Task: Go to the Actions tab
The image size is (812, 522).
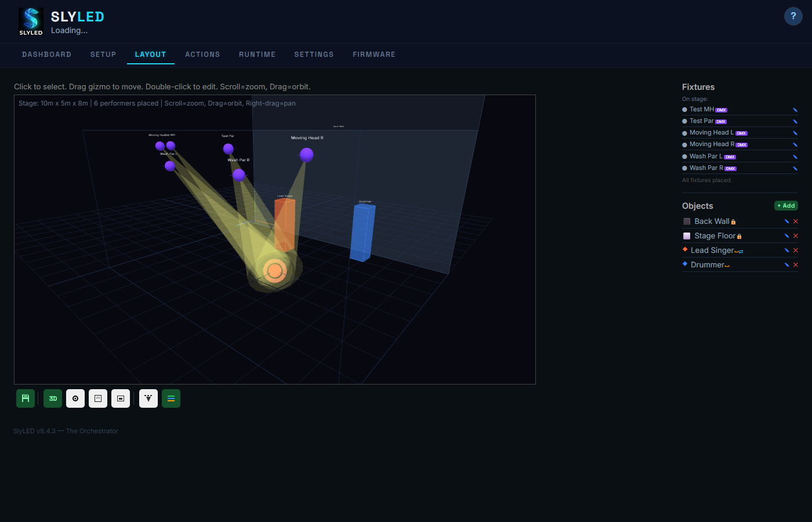Action: (x=202, y=55)
